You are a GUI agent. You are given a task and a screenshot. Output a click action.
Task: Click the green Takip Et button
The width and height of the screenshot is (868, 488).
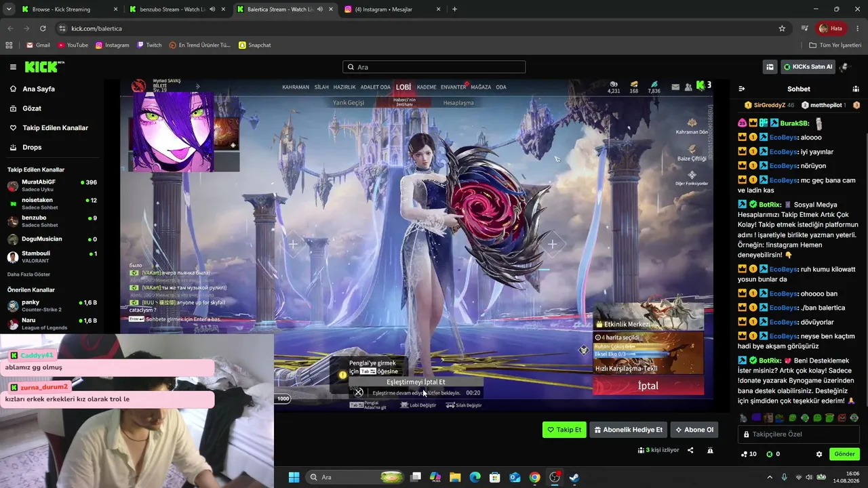tap(564, 430)
